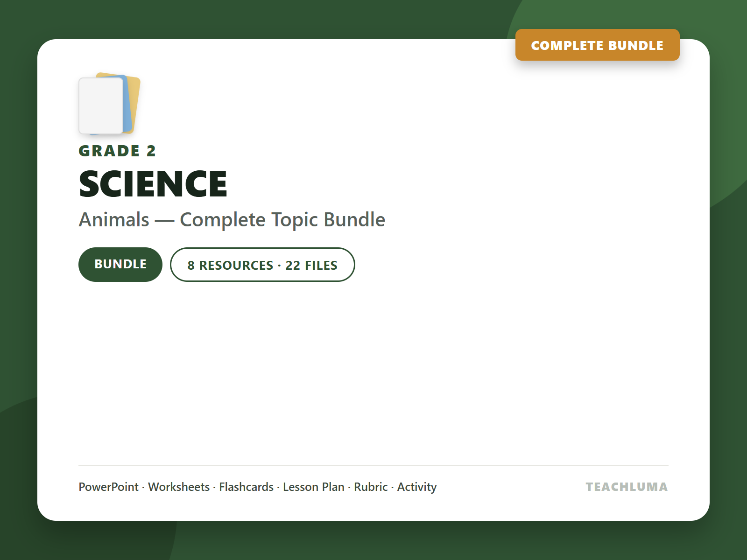Click the dark green BUNDLE pill

(x=120, y=264)
